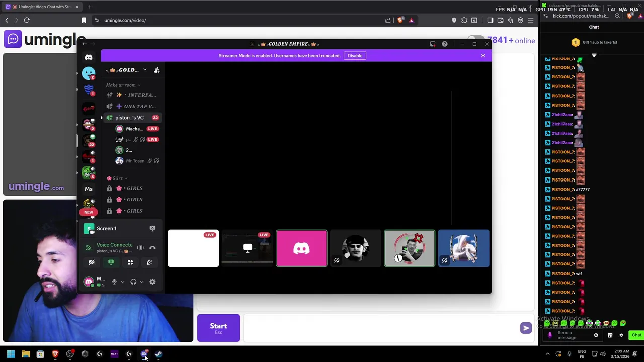Click the green Chat button in Kick
Screen dimensions: 644x362
pos(636,335)
